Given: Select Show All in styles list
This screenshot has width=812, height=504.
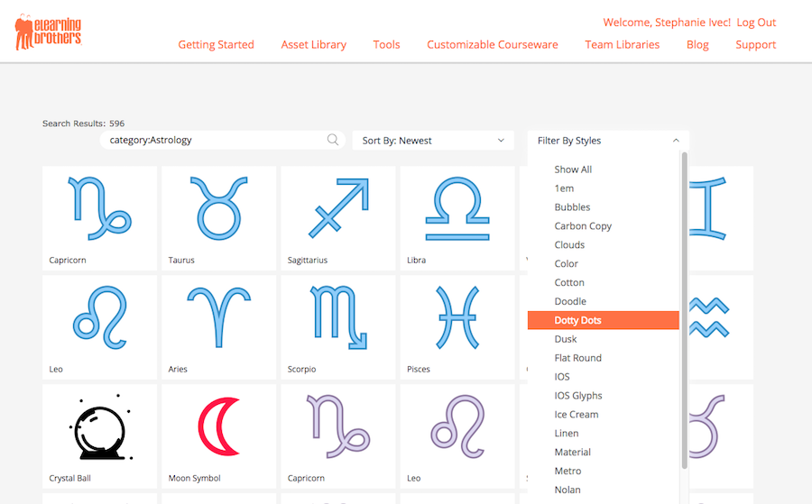Looking at the screenshot, I should (573, 170).
